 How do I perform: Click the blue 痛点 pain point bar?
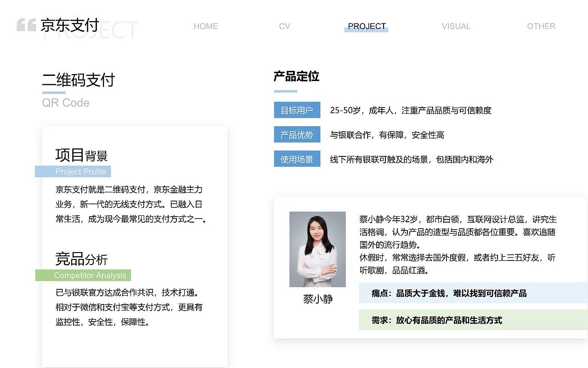click(473, 293)
